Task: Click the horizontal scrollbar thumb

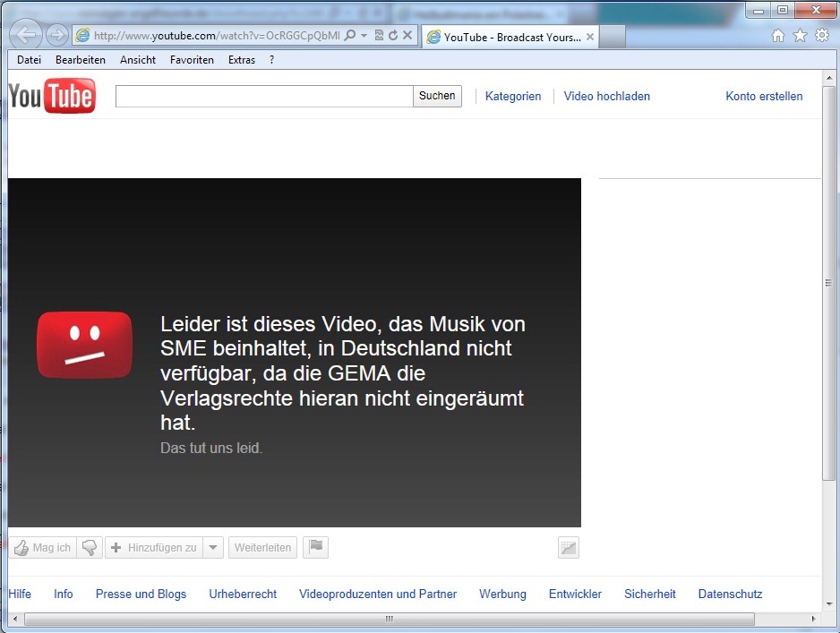Action: [x=390, y=619]
